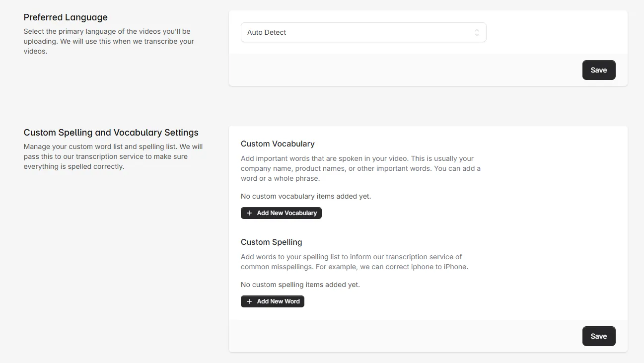
Task: Click the Custom Vocabulary heading
Action: coord(278,144)
